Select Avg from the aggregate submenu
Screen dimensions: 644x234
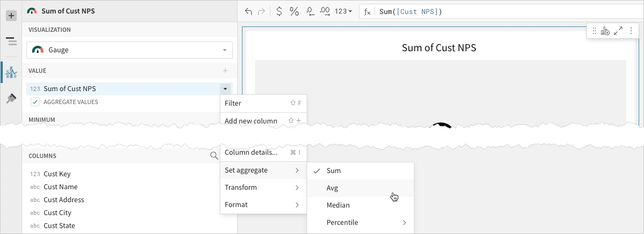[x=333, y=188]
